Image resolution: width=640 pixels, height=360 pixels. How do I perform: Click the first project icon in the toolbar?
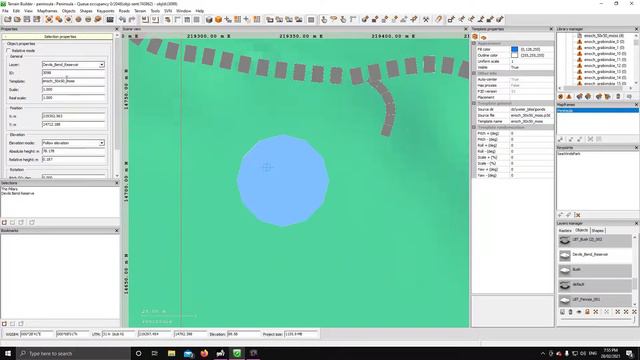click(8, 19)
